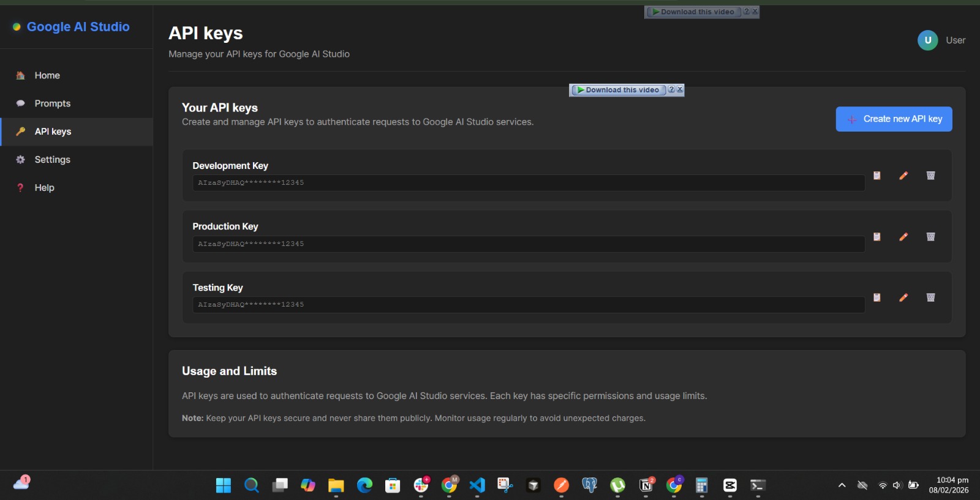The width and height of the screenshot is (980, 500).
Task: Launch Copilot from the taskbar
Action: (x=308, y=485)
